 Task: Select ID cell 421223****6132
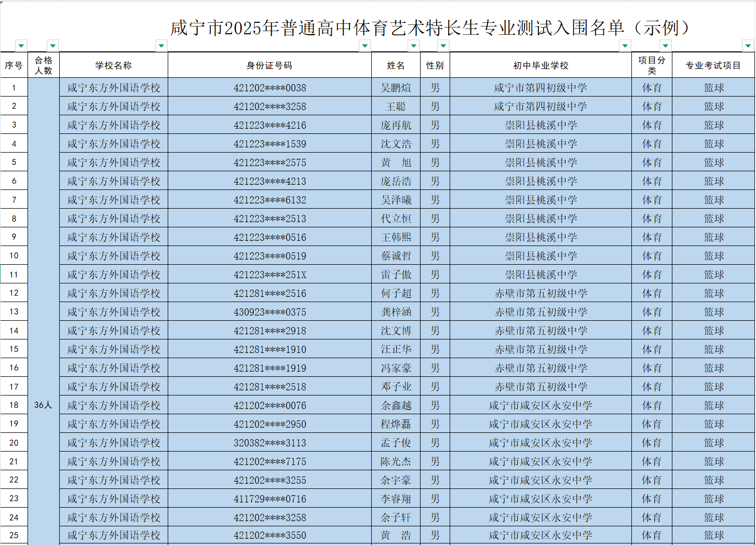tap(269, 200)
